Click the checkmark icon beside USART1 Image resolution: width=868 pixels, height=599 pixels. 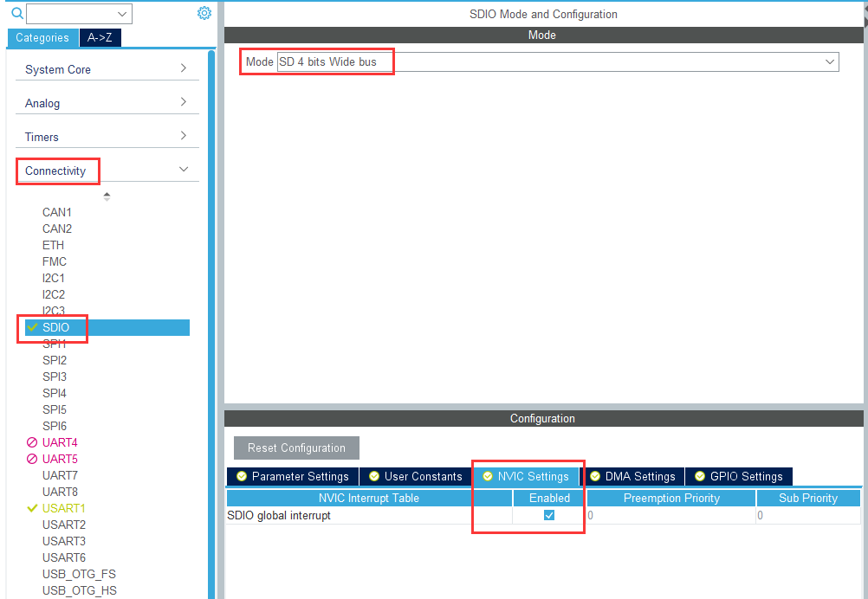pos(32,508)
